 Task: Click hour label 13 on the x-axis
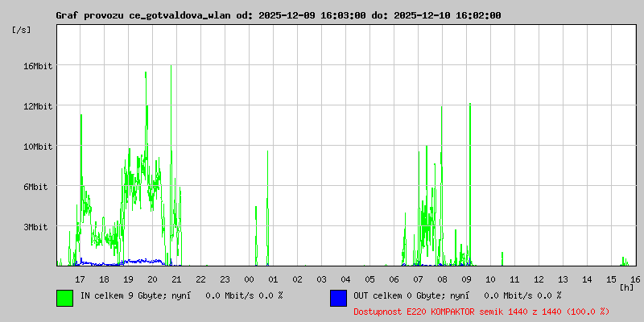563,279
